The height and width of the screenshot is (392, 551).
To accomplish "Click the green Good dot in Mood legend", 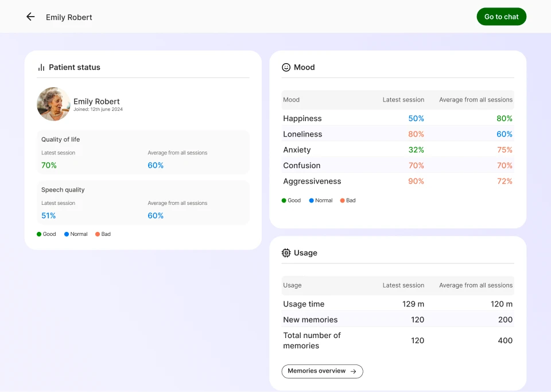I will pyautogui.click(x=284, y=200).
